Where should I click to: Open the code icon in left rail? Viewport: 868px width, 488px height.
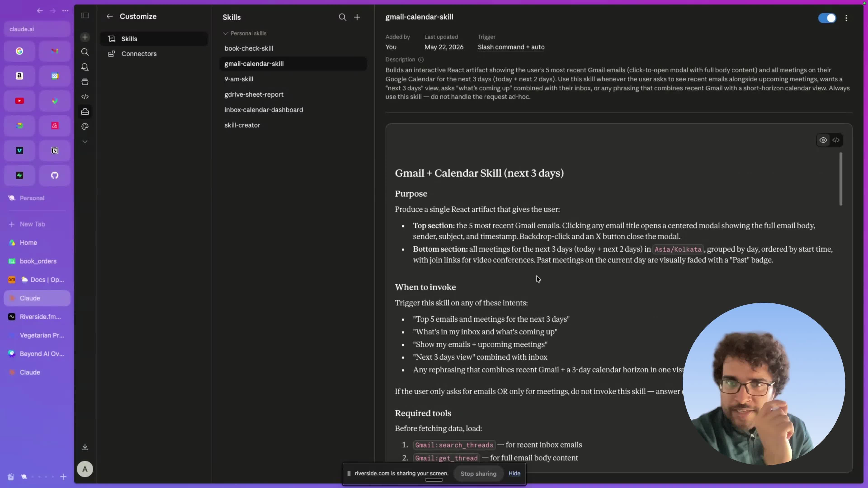point(85,97)
